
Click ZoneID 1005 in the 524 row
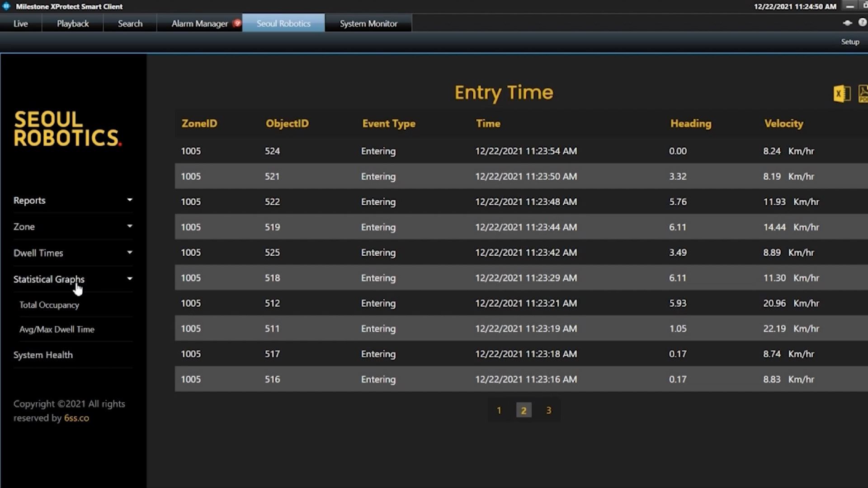tap(191, 151)
